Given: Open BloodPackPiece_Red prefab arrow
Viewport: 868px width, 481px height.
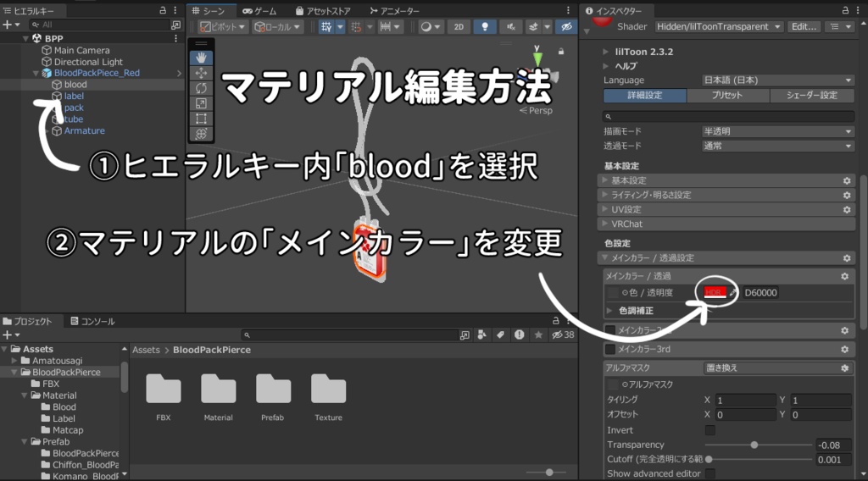Looking at the screenshot, I should 179,73.
